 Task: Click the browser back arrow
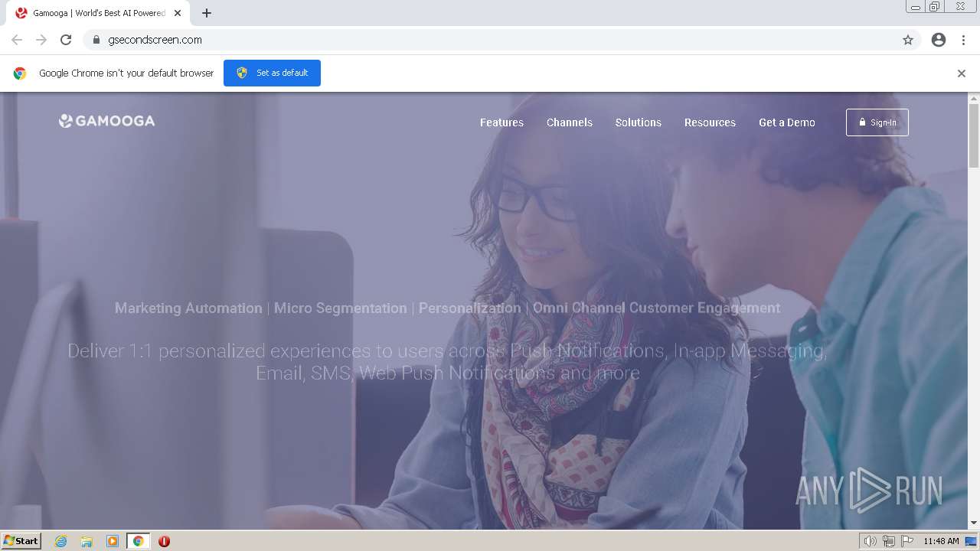click(x=17, y=40)
